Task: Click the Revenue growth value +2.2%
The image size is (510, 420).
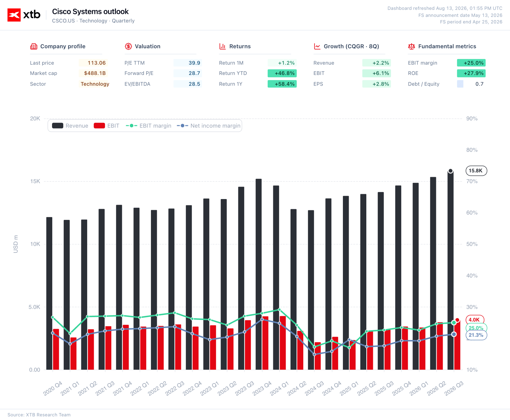Action: [381, 63]
